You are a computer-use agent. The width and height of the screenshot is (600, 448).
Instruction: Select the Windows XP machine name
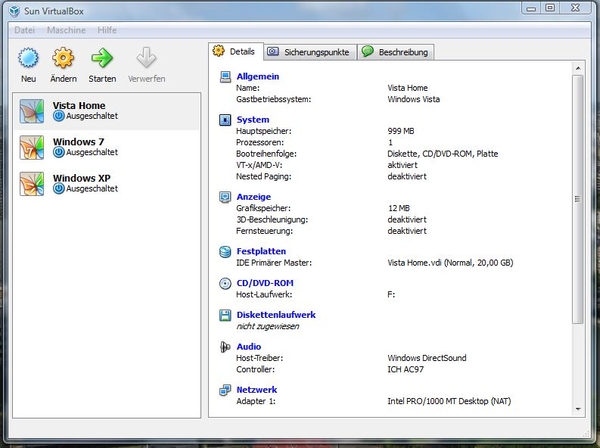click(x=82, y=178)
